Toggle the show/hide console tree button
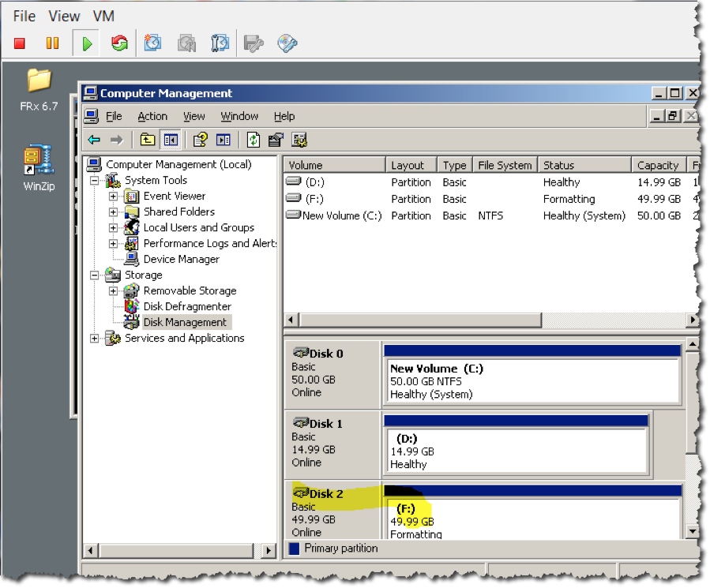The height and width of the screenshot is (588, 710). click(171, 140)
